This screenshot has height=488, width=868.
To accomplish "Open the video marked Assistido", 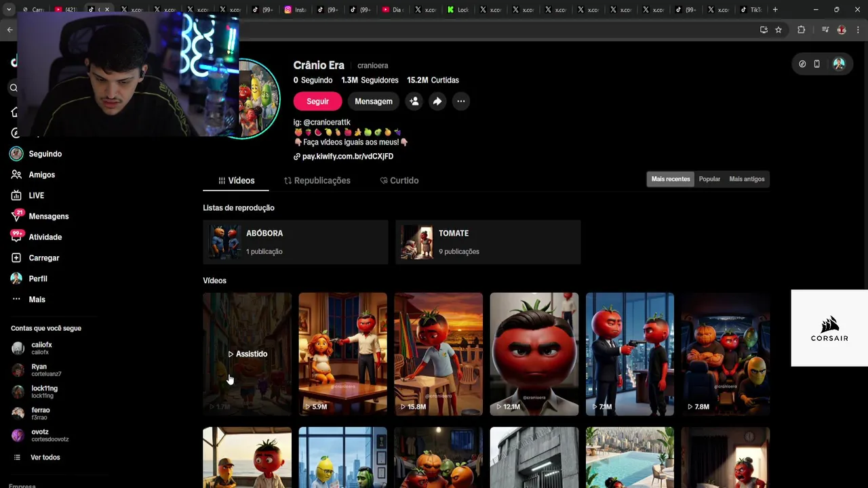I will [247, 354].
